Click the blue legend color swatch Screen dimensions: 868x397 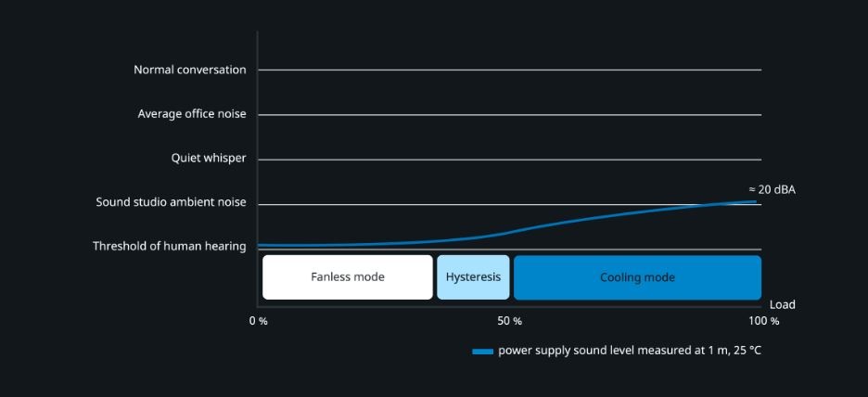pyautogui.click(x=482, y=352)
